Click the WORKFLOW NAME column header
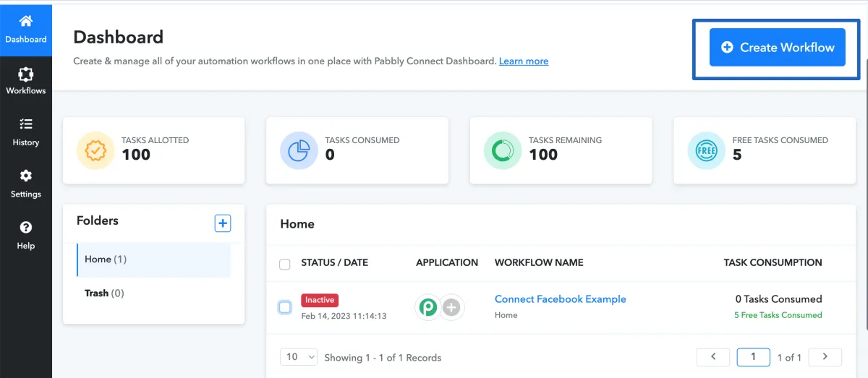The height and width of the screenshot is (378, 868). click(539, 263)
